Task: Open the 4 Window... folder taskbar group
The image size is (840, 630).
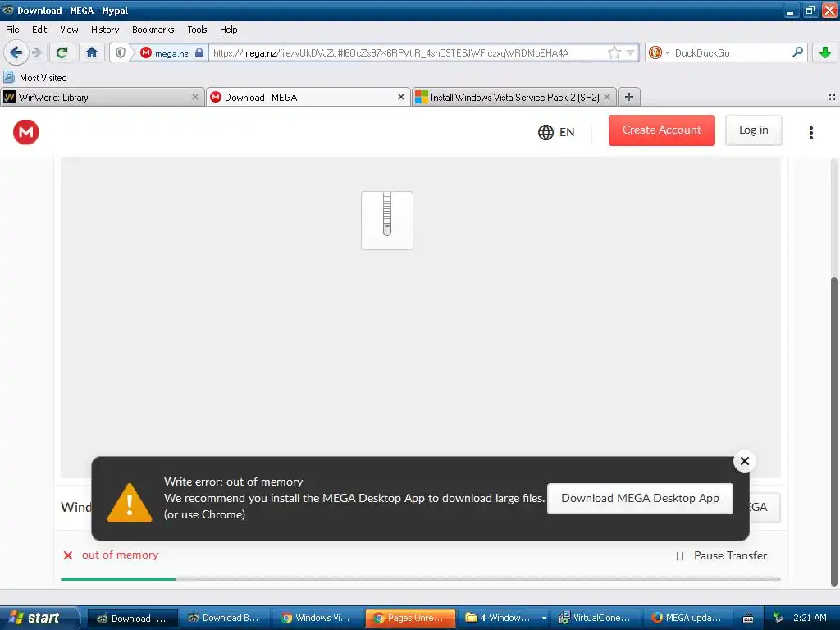Action: 504,618
